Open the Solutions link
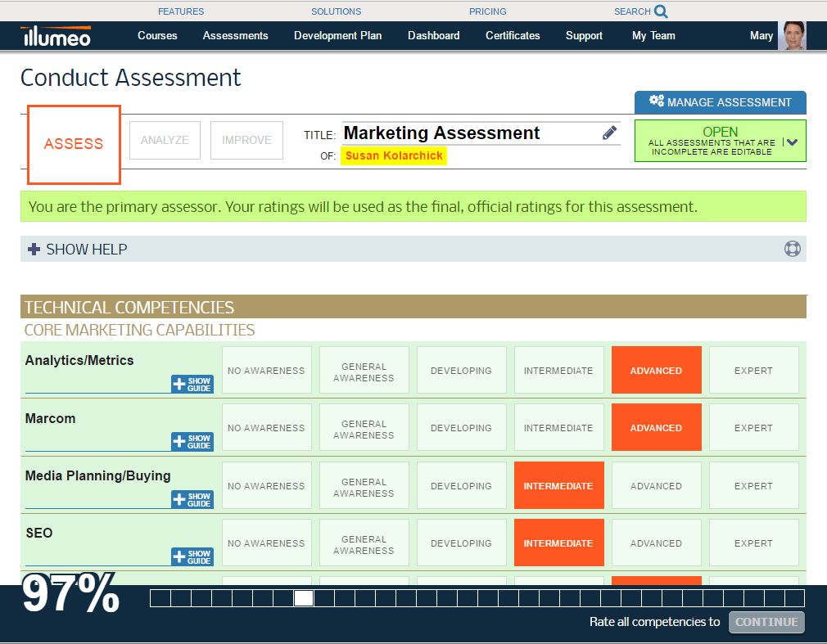This screenshot has height=644, width=827. pos(336,11)
